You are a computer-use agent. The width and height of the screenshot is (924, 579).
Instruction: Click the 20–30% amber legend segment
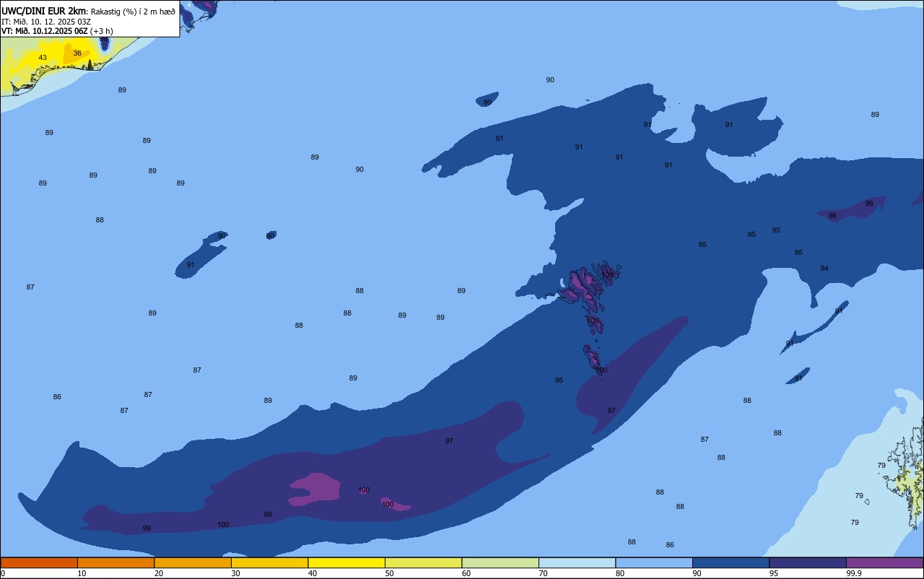point(193,562)
